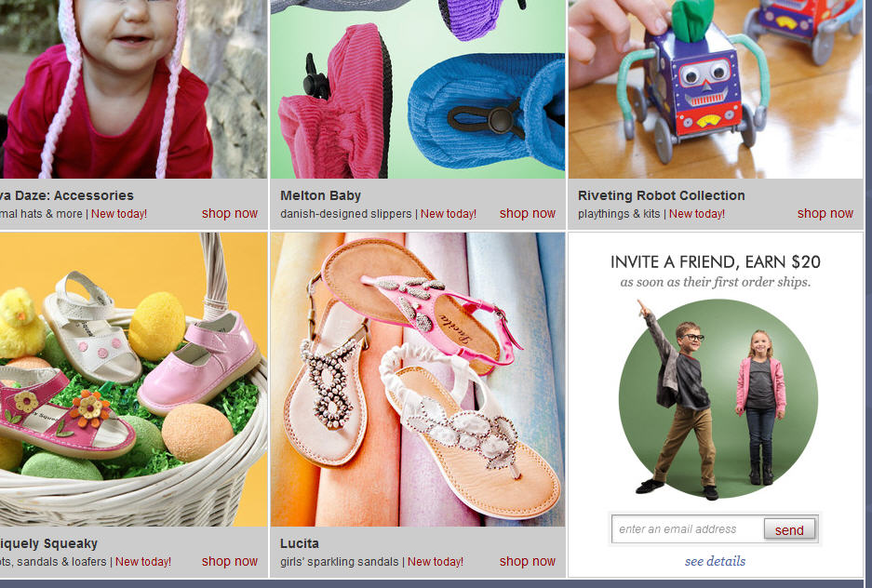Click the send button
This screenshot has width=872, height=588.
(x=790, y=529)
